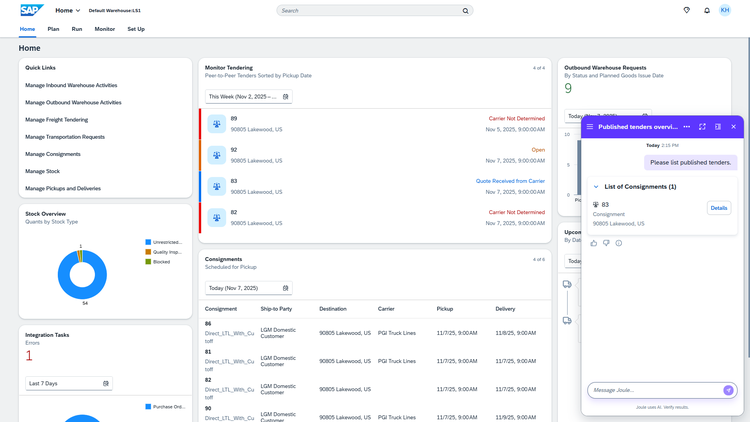The height and width of the screenshot is (422, 750).
Task: Open Manage Outbound Warehouse Activities link
Action: point(73,102)
